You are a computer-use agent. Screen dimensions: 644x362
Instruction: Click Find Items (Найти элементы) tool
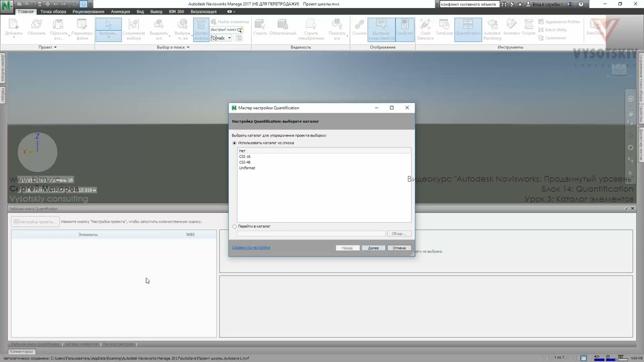tap(230, 22)
